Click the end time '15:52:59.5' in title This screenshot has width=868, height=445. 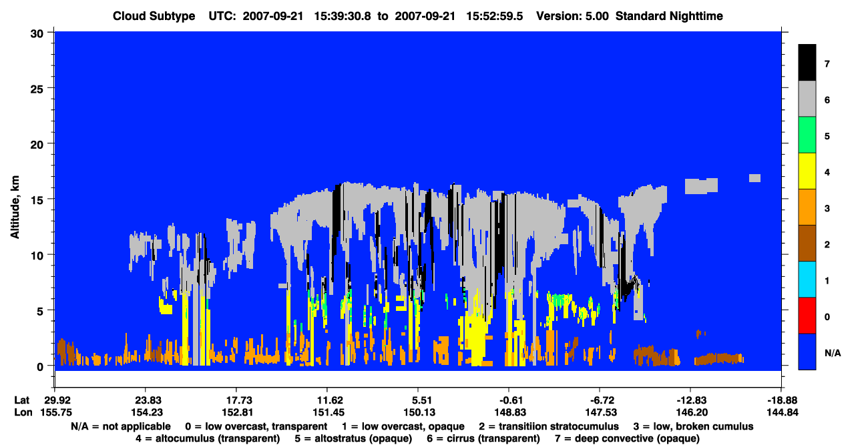495,16
